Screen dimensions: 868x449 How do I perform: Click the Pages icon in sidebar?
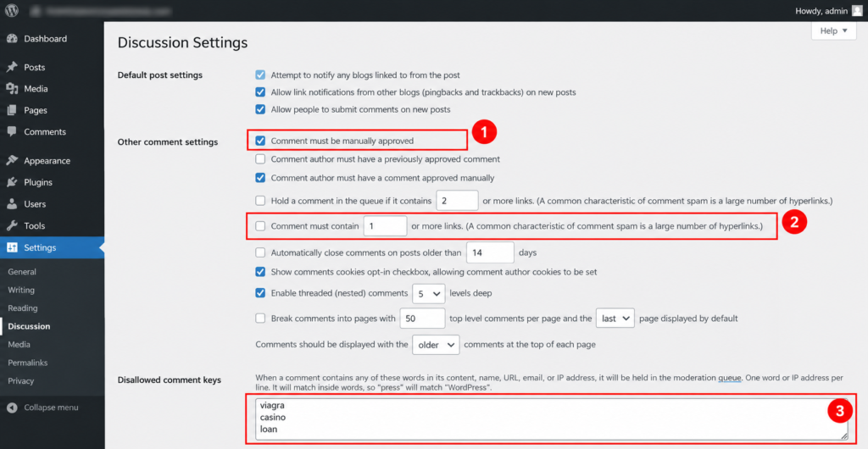pos(12,111)
